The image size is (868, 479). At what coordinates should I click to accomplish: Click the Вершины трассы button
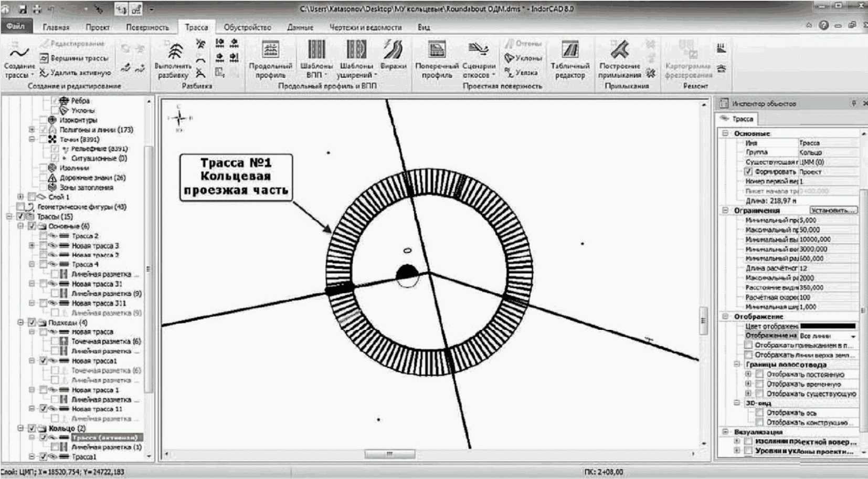74,58
